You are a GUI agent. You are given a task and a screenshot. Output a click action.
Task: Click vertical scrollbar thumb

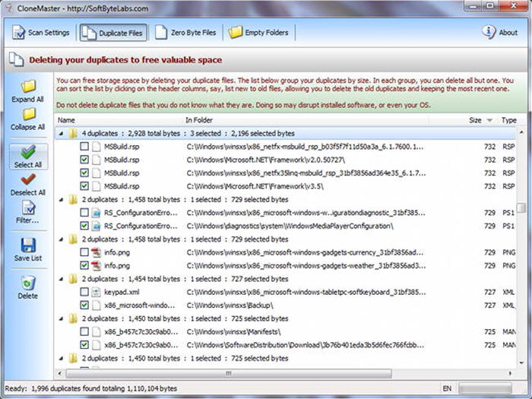[x=521, y=207]
